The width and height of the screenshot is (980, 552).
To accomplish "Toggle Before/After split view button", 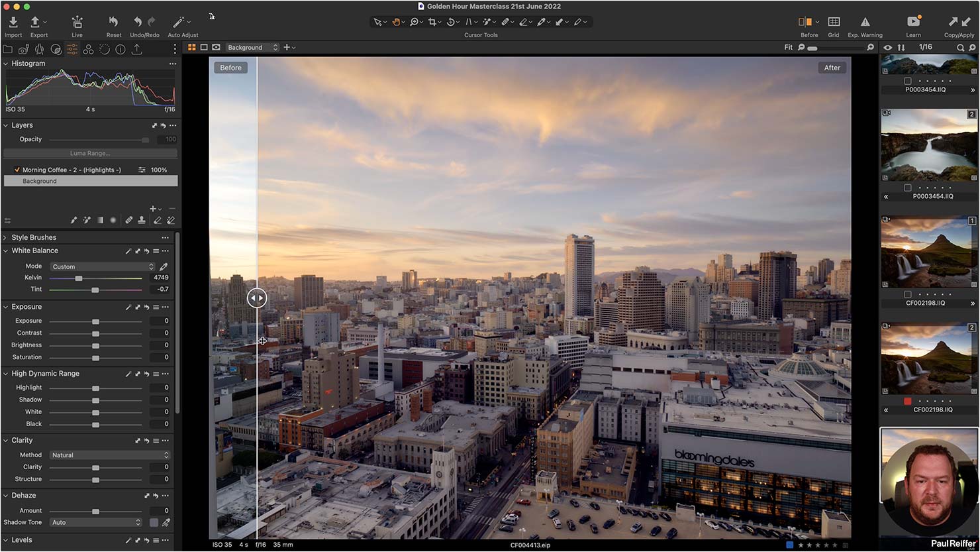I will tap(805, 22).
